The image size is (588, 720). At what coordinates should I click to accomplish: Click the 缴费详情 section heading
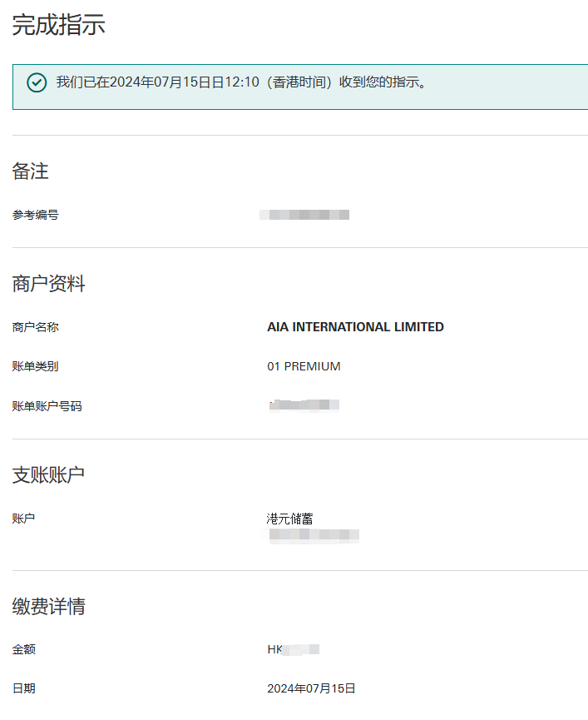point(49,606)
